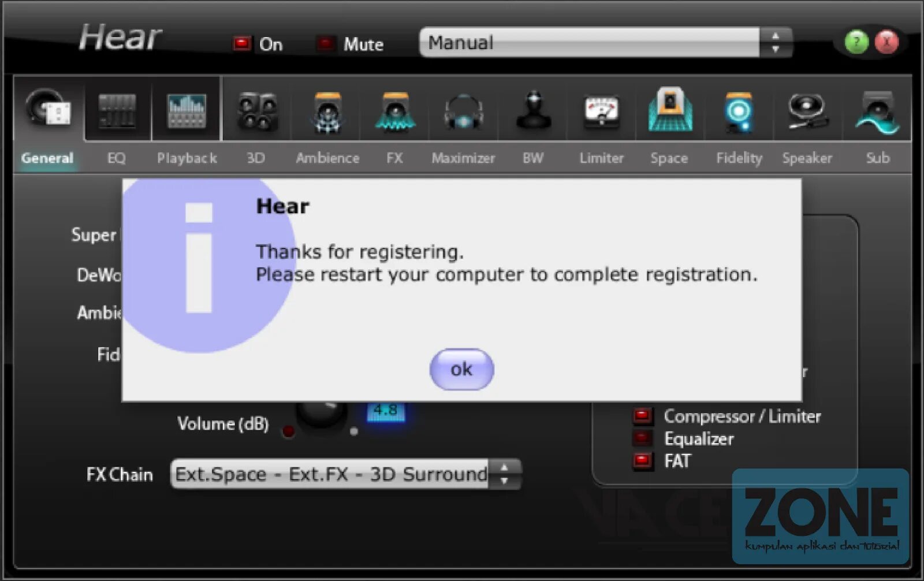Viewport: 924px width, 581px height.
Task: Open the Sub woofer wave icon
Action: click(877, 112)
